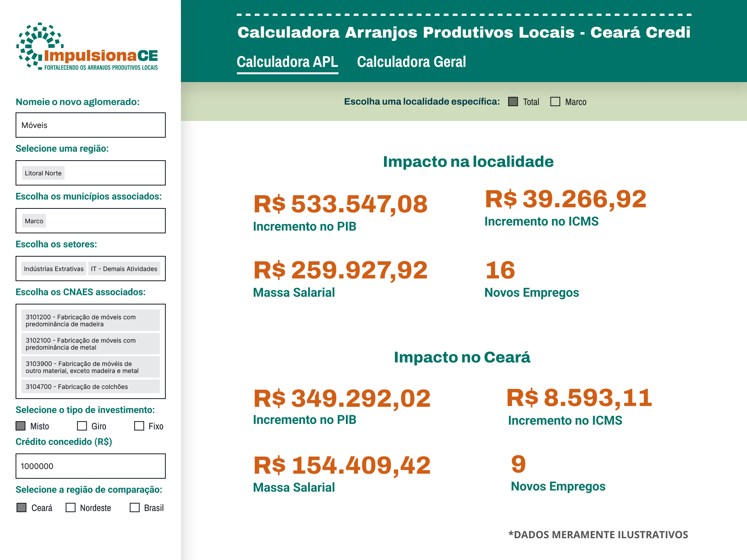Screen dimensions: 747x560
Task: Click the R$ 8.593,11 Ceará ICMS value
Action: tap(579, 398)
